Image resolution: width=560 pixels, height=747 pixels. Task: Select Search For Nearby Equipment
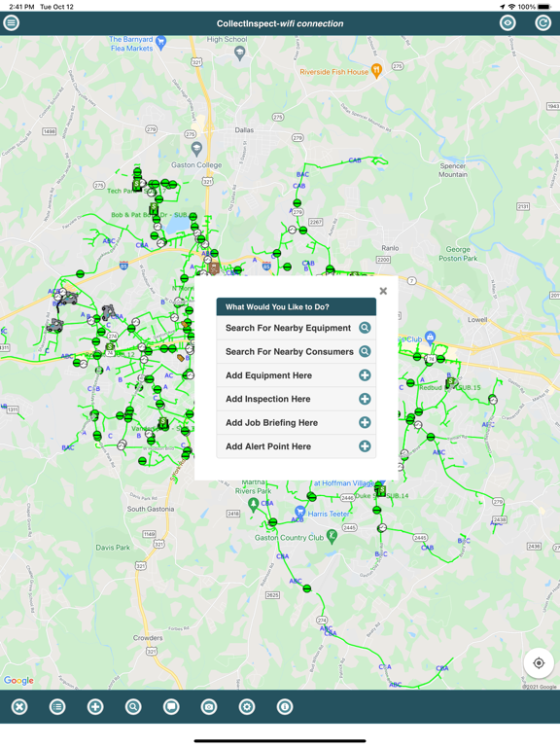pyautogui.click(x=297, y=328)
